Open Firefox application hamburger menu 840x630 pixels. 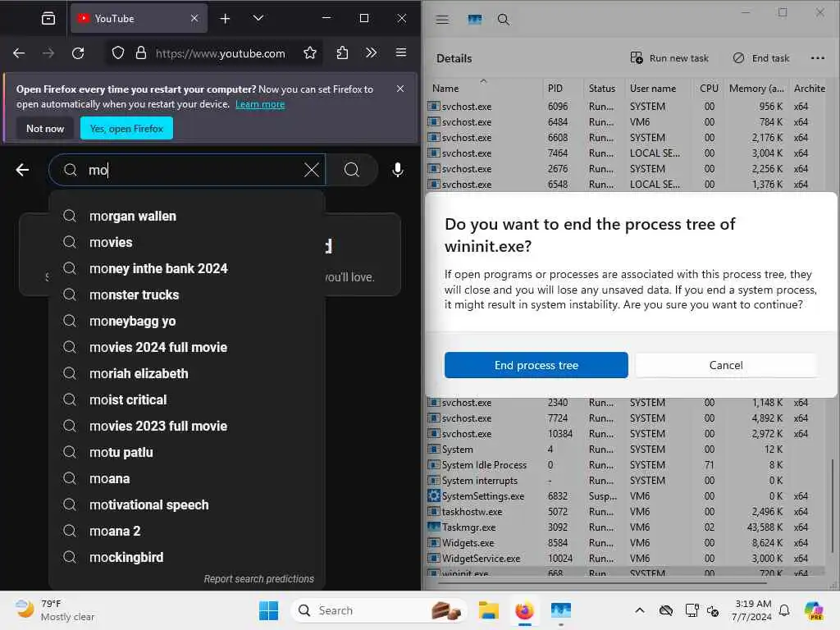400,53
